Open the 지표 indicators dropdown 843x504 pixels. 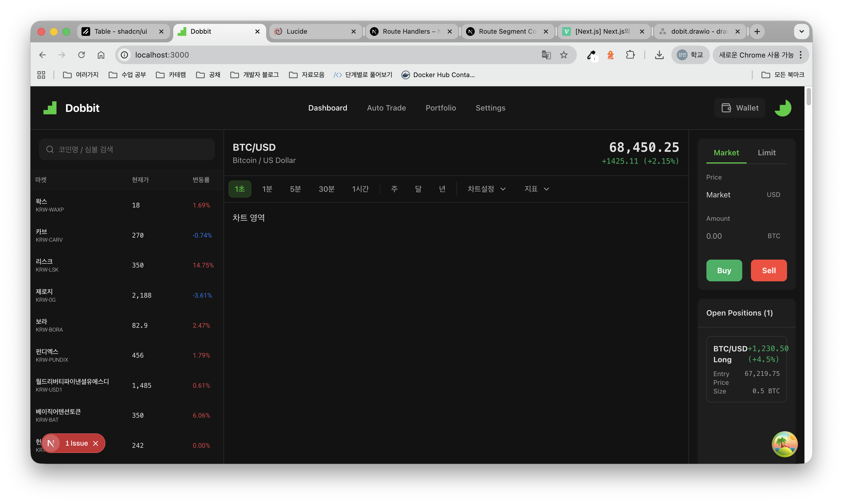[536, 189]
